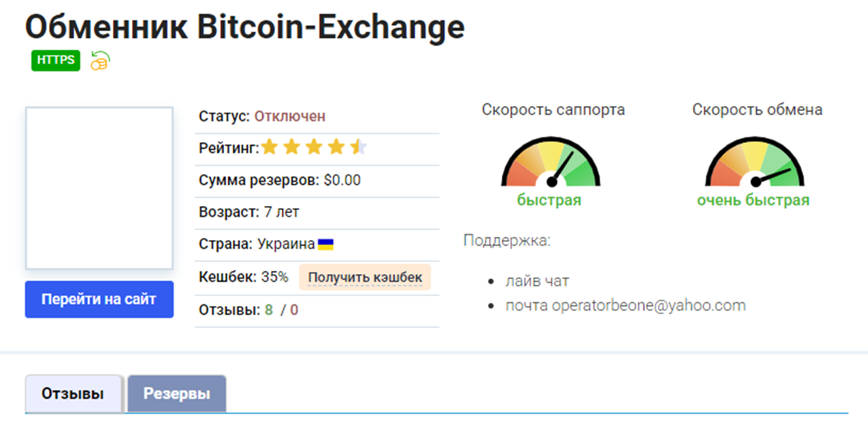Click the Обменник Bitcoin-Exchange heading
This screenshot has height=434, width=868.
245,27
